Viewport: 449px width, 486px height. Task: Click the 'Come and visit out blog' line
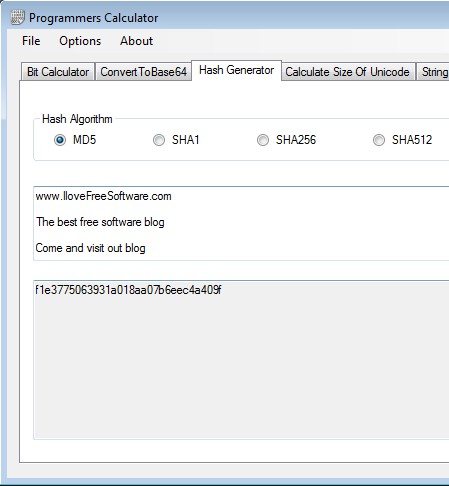[x=90, y=248]
